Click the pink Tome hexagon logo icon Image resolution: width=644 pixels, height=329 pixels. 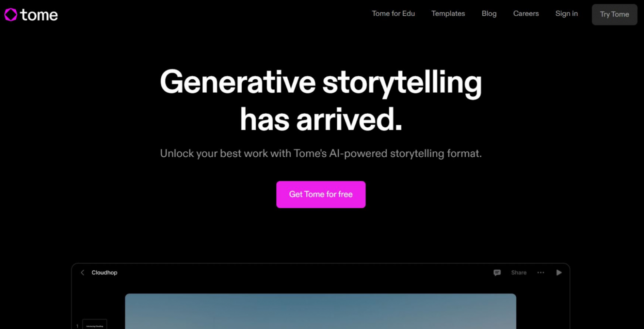point(11,14)
